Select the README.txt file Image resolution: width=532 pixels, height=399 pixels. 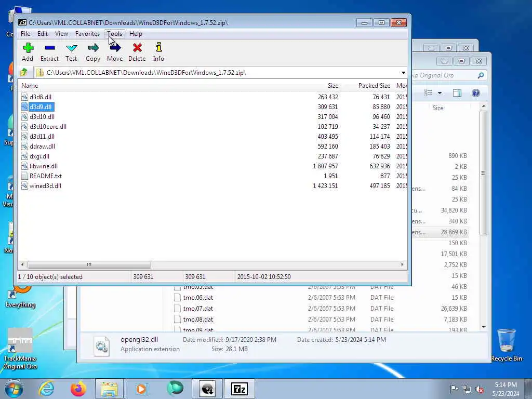46,176
